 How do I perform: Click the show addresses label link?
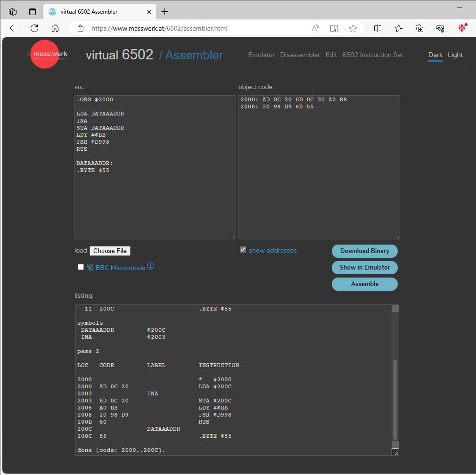click(272, 250)
